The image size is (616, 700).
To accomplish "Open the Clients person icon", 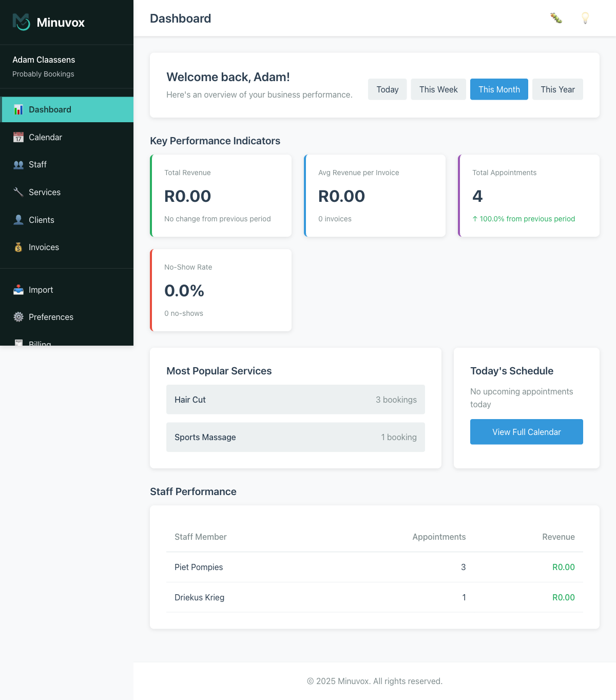I will [18, 220].
